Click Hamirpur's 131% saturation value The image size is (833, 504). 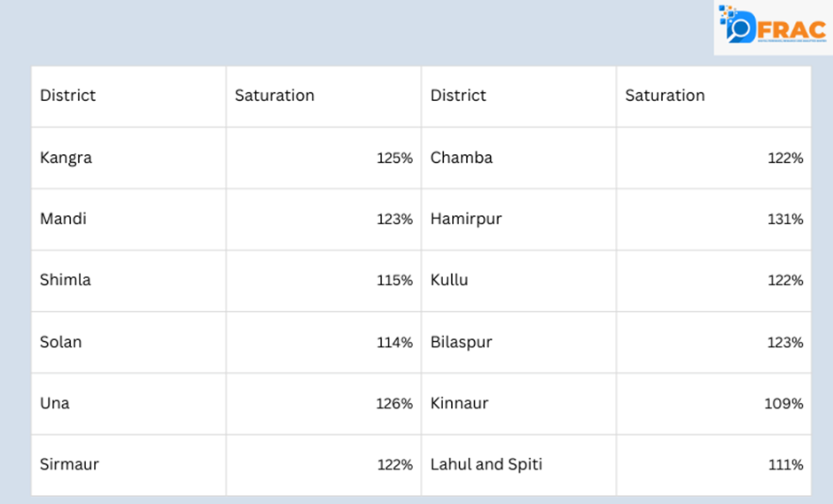tap(785, 219)
